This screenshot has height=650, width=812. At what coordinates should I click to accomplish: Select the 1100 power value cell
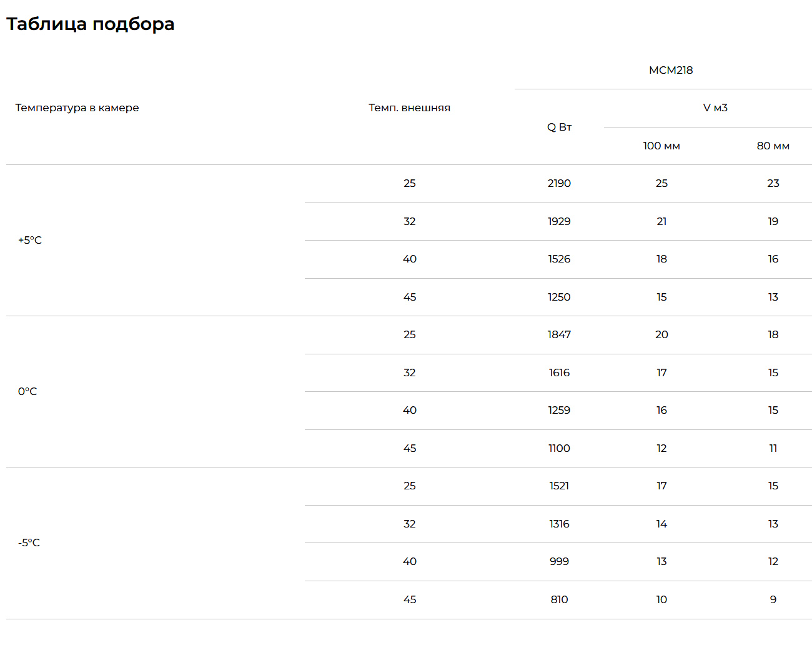coord(559,448)
